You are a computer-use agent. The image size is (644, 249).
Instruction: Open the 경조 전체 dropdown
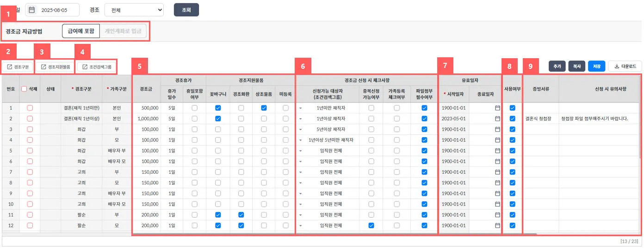click(x=134, y=10)
